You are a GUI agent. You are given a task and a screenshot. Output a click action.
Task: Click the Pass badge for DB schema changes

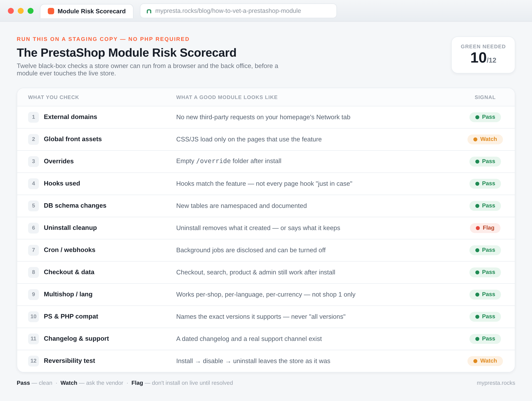click(x=485, y=206)
